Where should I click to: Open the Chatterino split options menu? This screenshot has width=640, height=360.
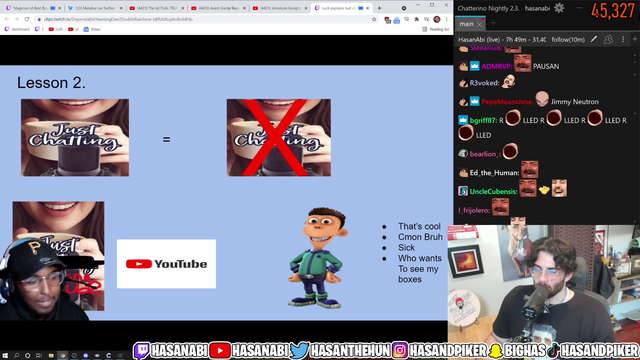(x=623, y=39)
